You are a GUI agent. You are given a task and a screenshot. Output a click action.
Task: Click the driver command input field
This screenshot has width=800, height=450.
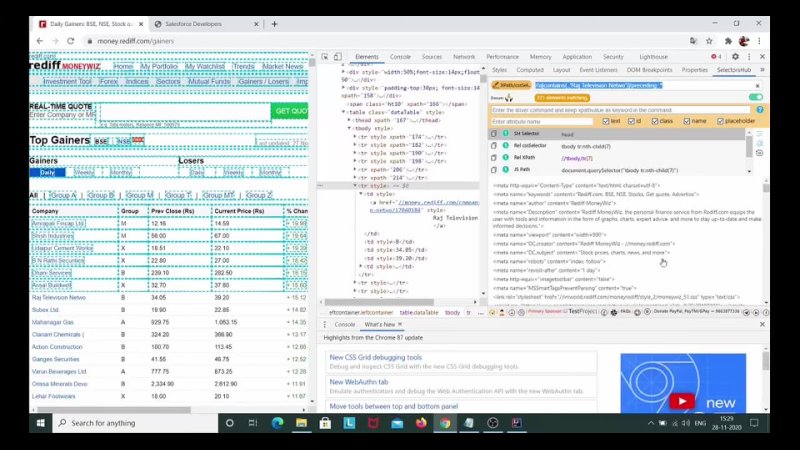point(621,110)
